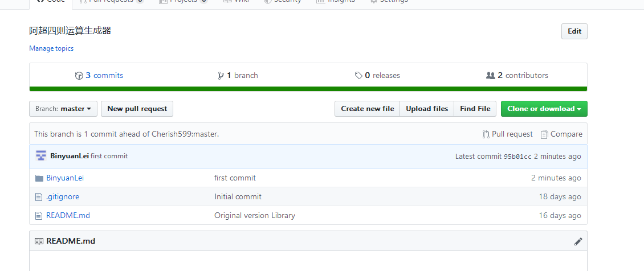Switch to the Insights tab
The image size is (644, 271).
(336, 2)
